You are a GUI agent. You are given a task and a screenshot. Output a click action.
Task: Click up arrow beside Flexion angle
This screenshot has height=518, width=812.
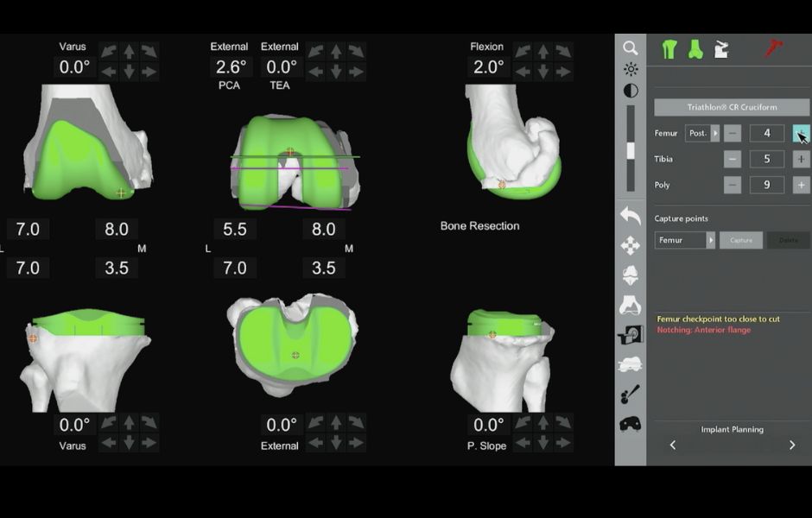click(543, 51)
